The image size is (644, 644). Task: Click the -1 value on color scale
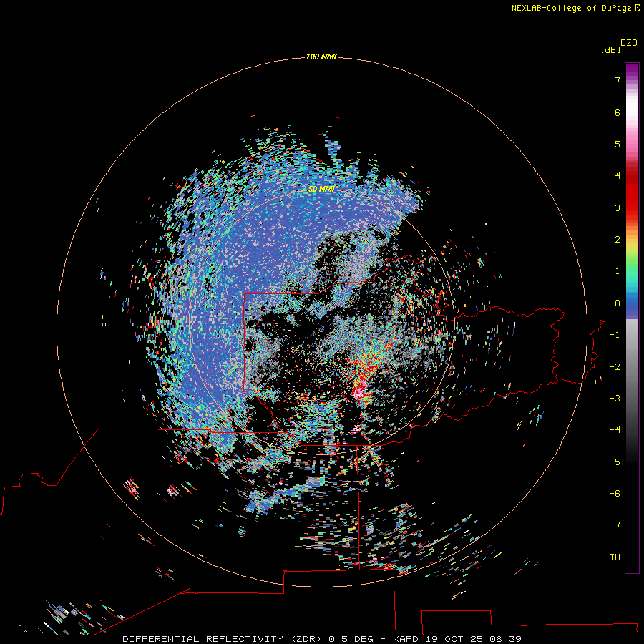(x=615, y=335)
